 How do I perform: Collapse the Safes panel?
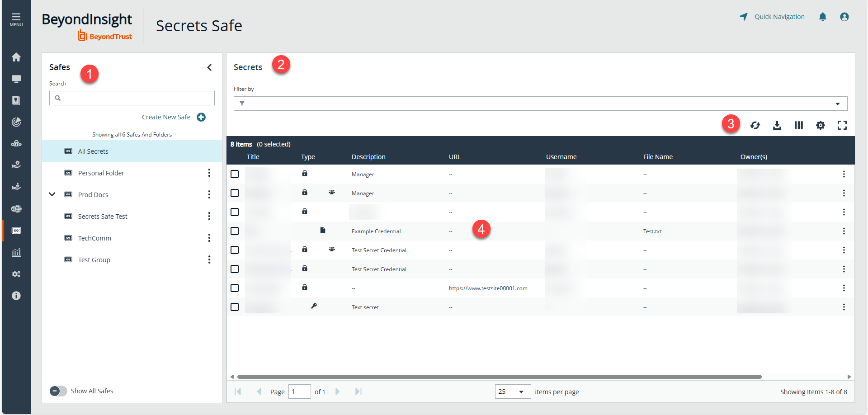pyautogui.click(x=209, y=67)
